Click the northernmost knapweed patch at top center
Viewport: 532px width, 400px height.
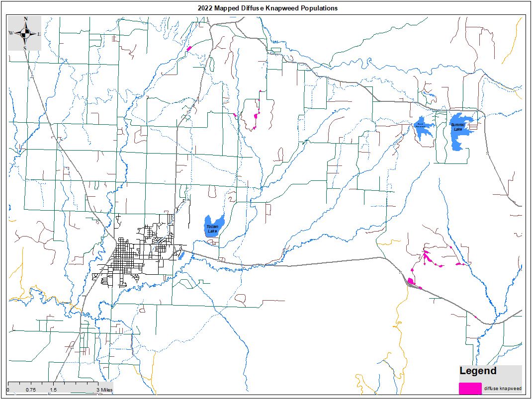[189, 49]
